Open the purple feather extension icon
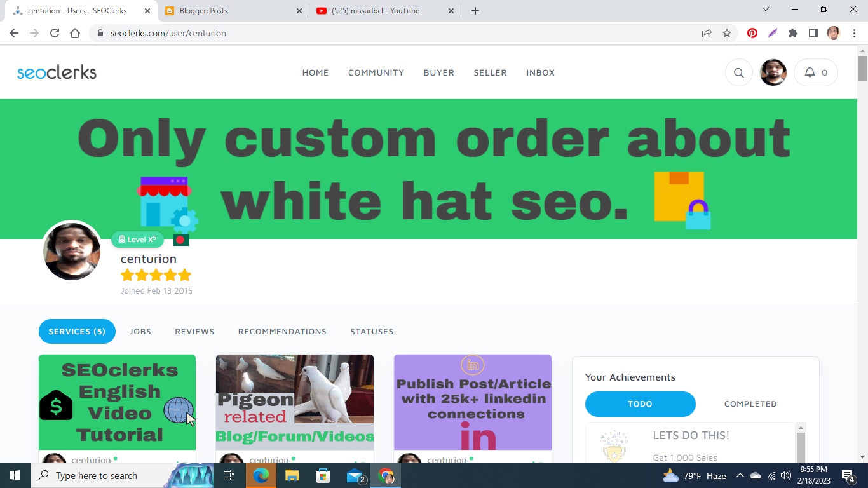This screenshot has height=488, width=868. (773, 33)
